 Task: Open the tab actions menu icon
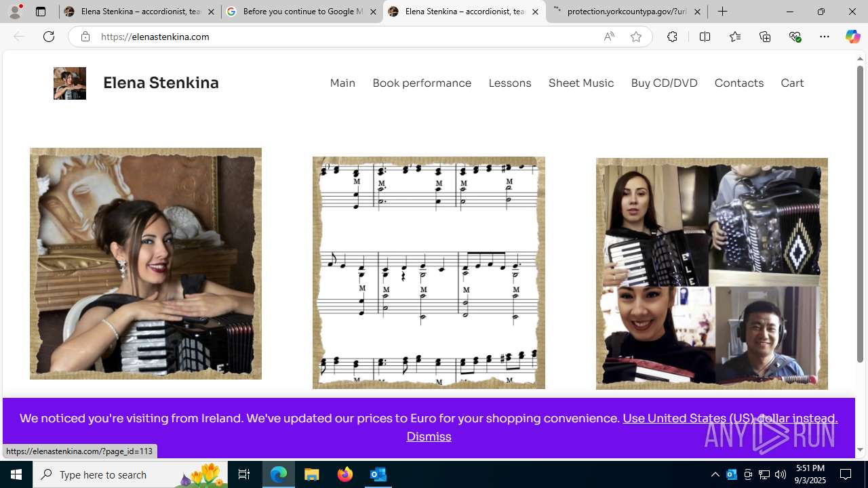point(41,12)
